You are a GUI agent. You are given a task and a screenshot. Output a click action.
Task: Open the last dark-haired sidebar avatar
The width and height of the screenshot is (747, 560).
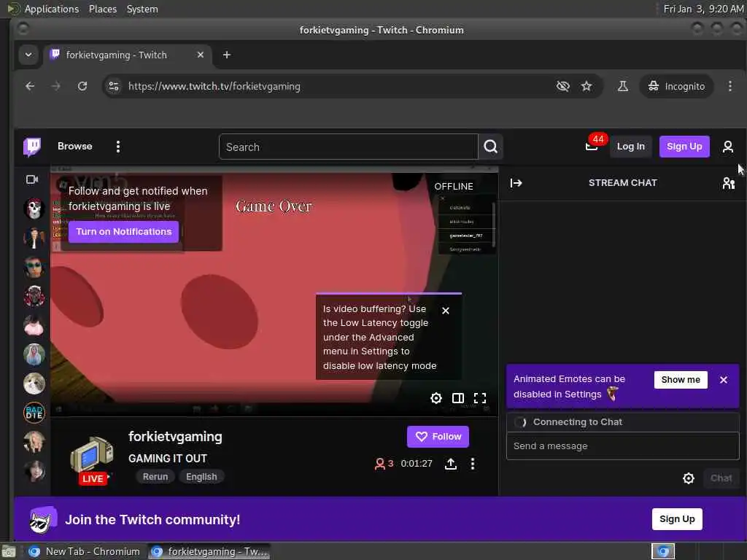[34, 471]
